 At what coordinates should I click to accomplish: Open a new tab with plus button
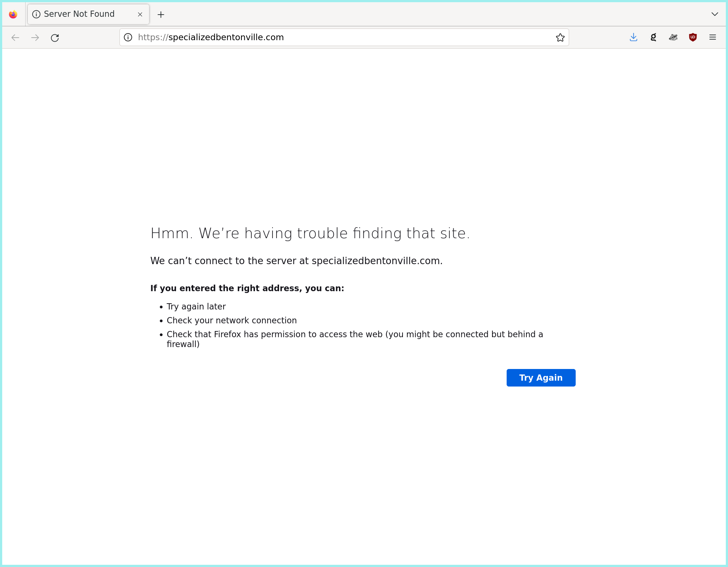(161, 15)
